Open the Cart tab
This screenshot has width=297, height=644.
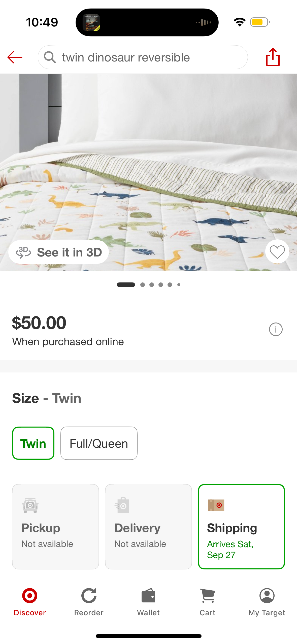[208, 602]
